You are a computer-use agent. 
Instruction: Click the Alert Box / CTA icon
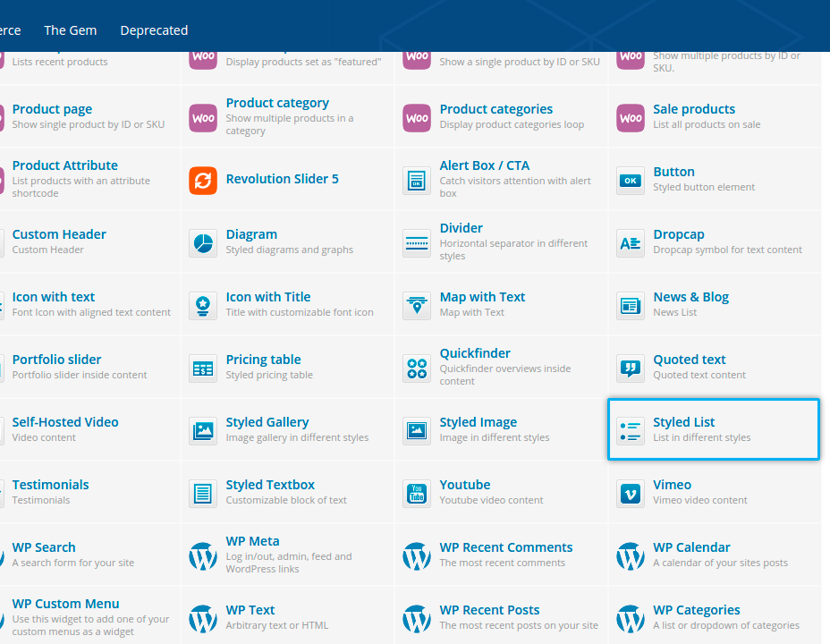(x=417, y=180)
